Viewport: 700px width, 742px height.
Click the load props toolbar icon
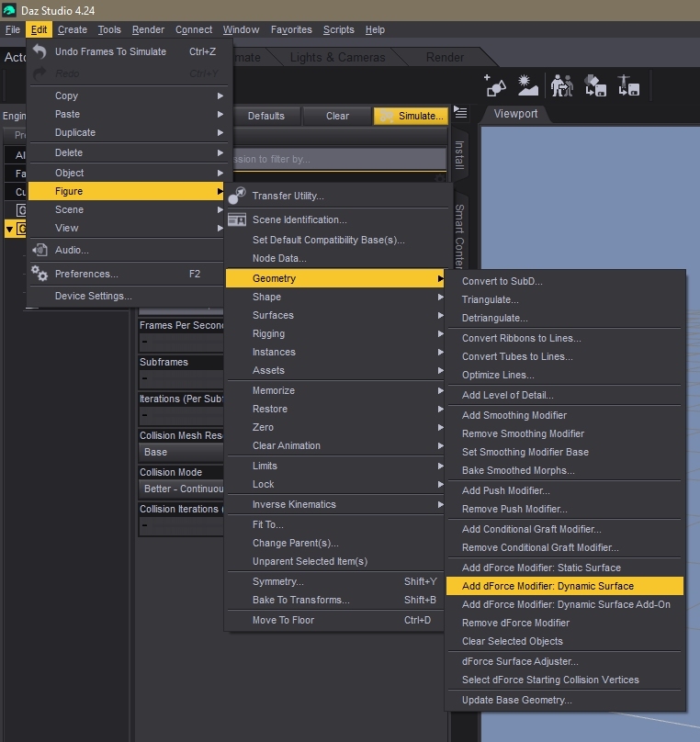(x=595, y=85)
